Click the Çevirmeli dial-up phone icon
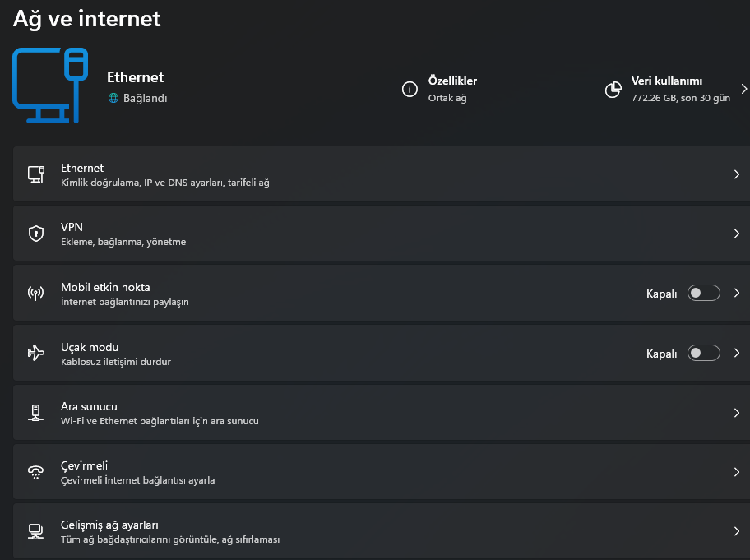The height and width of the screenshot is (560, 750). (x=35, y=472)
